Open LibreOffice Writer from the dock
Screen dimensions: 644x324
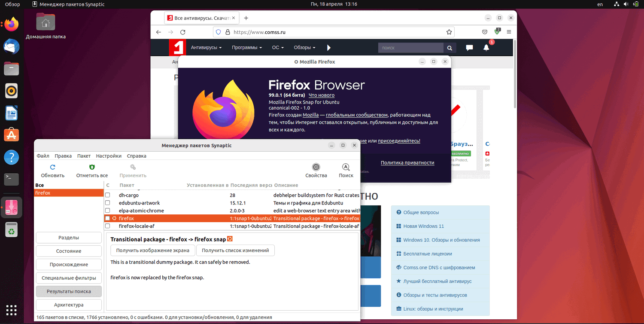point(12,113)
